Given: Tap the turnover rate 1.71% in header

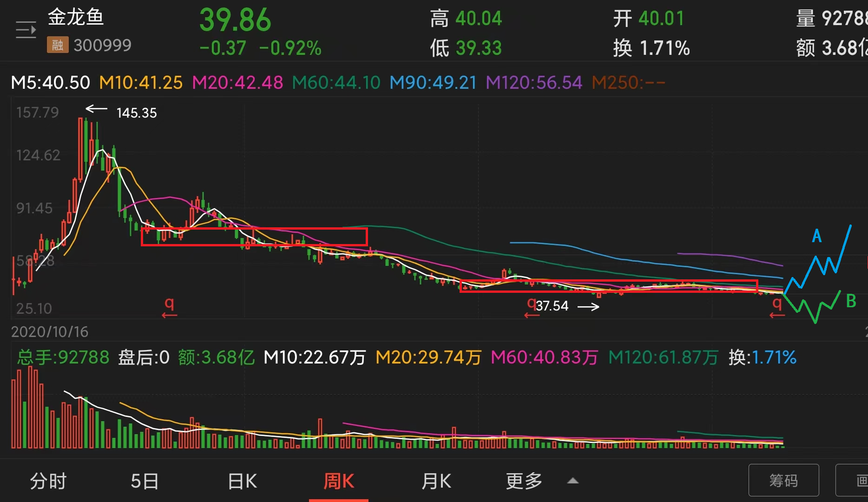Looking at the screenshot, I should (664, 48).
